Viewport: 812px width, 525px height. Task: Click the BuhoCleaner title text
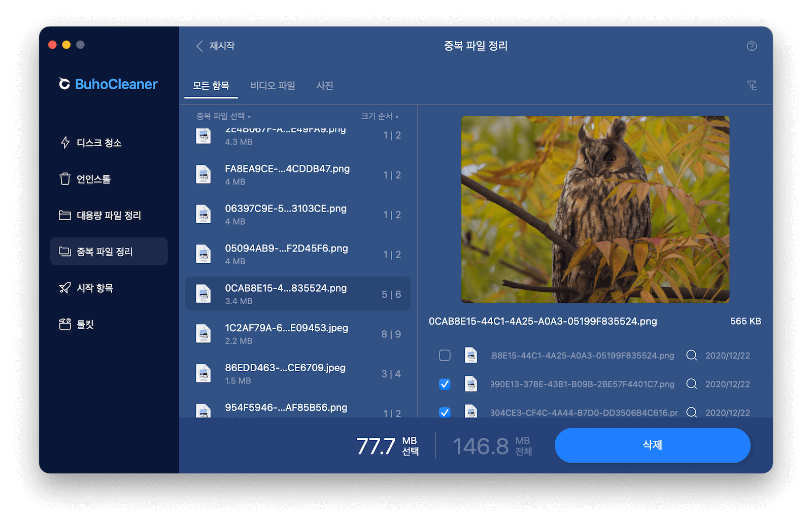[116, 84]
